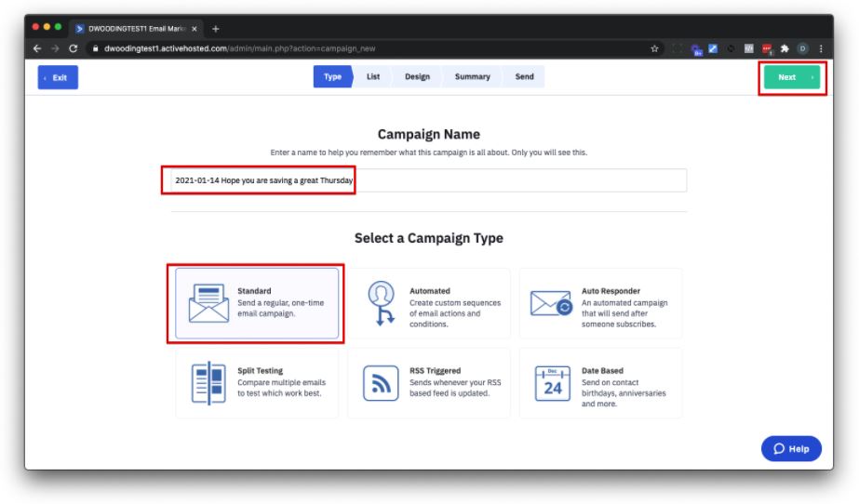Open the Send step

pyautogui.click(x=524, y=77)
